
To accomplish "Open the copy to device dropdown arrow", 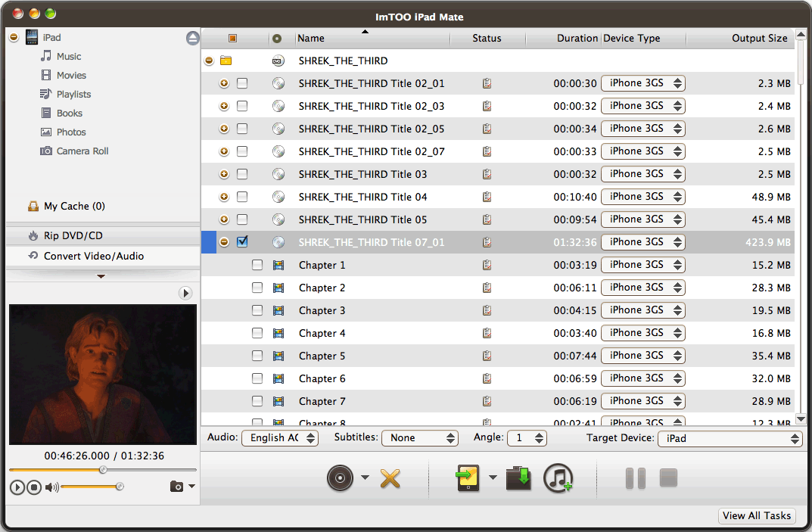I will [493, 478].
